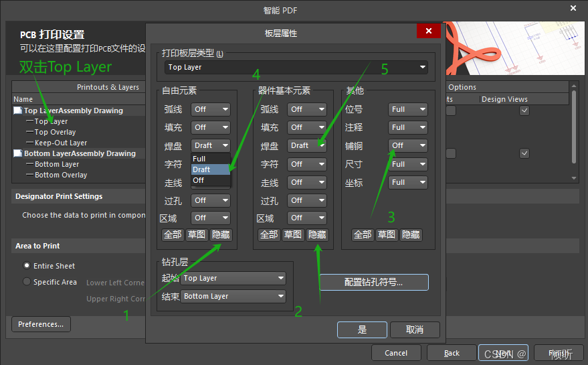588x365 pixels.
Task: Click the Top LayerAssembly Drawing page icon
Action: 17,111
